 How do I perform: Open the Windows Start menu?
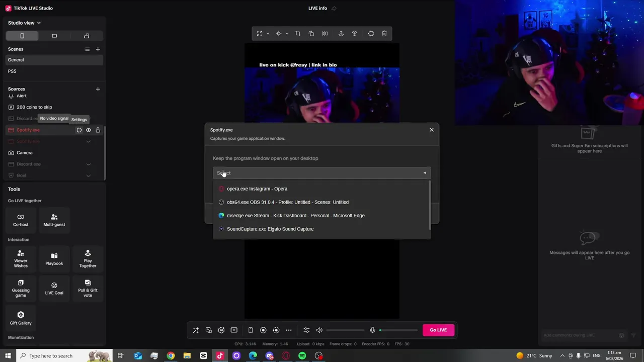click(8, 356)
